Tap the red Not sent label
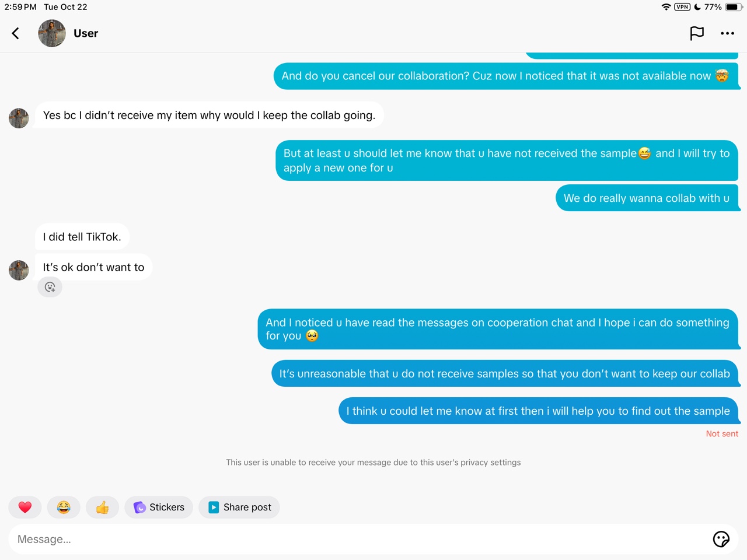 point(722,433)
